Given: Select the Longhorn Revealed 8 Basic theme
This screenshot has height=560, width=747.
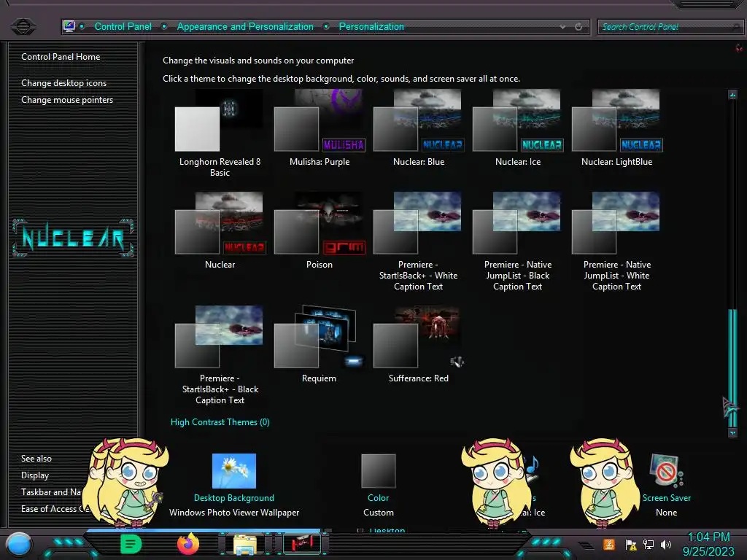Looking at the screenshot, I should pyautogui.click(x=220, y=133).
